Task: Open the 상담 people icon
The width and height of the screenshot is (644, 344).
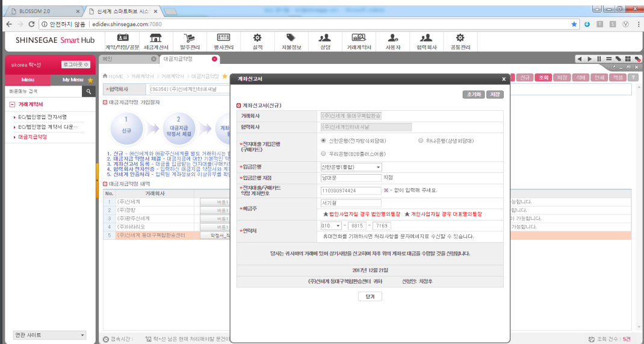Action: (325, 38)
